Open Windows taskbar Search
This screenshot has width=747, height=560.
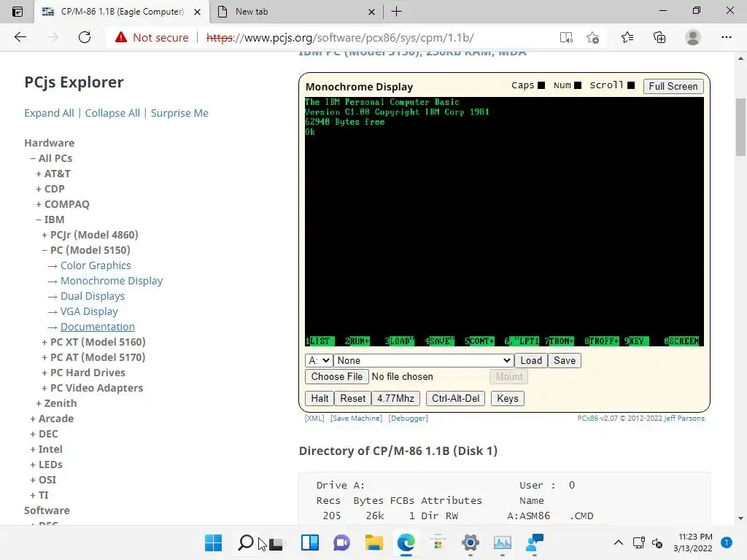[x=245, y=542]
